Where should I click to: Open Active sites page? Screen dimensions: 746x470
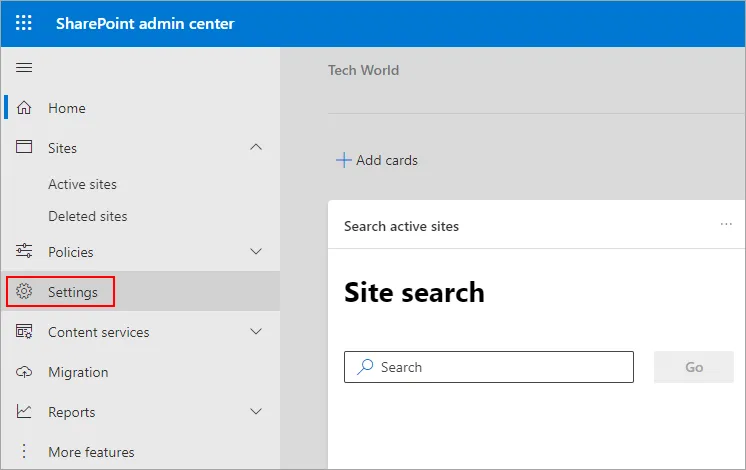point(82,184)
